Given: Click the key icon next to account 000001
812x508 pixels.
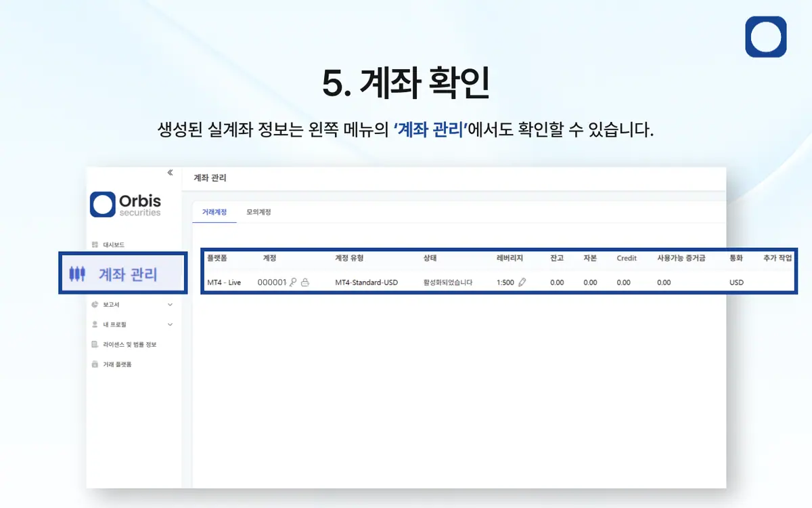Looking at the screenshot, I should tap(293, 282).
